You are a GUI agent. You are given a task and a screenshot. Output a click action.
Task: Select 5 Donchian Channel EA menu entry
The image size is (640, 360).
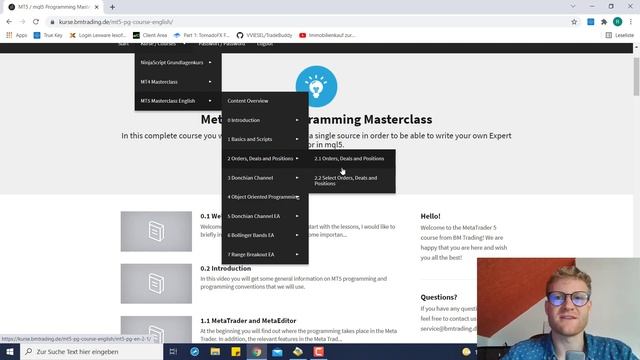[265, 216]
